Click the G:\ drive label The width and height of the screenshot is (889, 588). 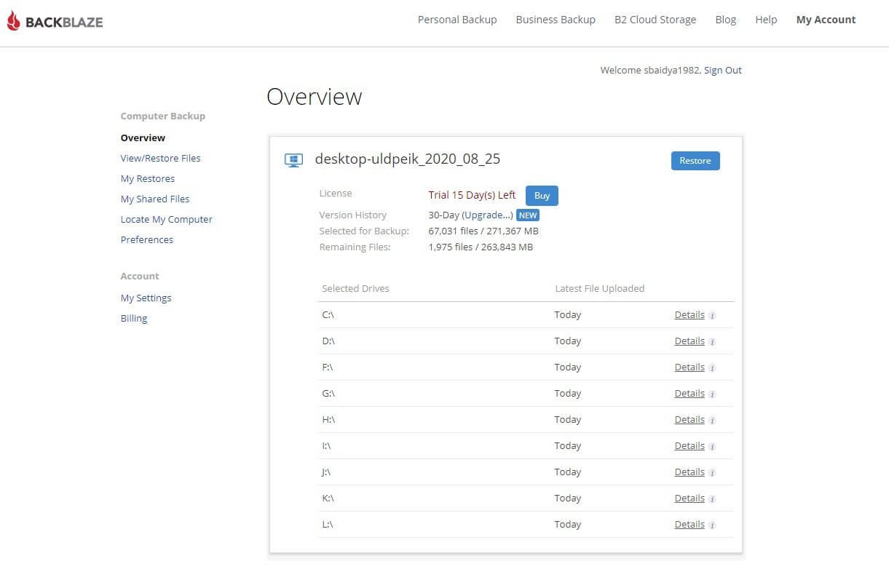click(328, 394)
